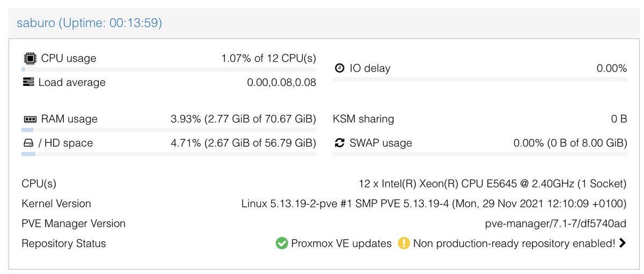Click the CPU usage chip icon

click(x=28, y=58)
